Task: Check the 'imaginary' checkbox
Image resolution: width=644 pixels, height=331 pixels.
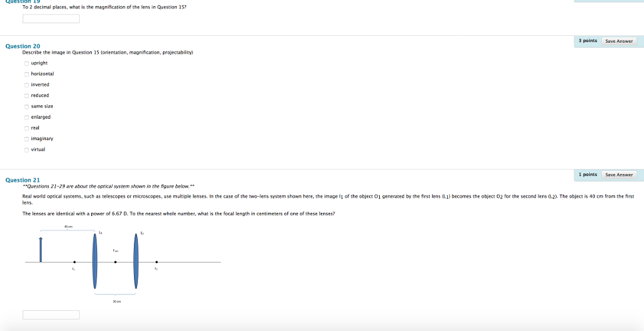Action: pyautogui.click(x=26, y=138)
